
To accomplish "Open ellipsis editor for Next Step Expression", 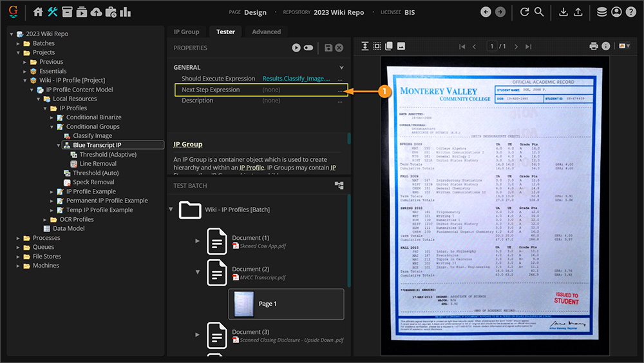I will point(340,90).
